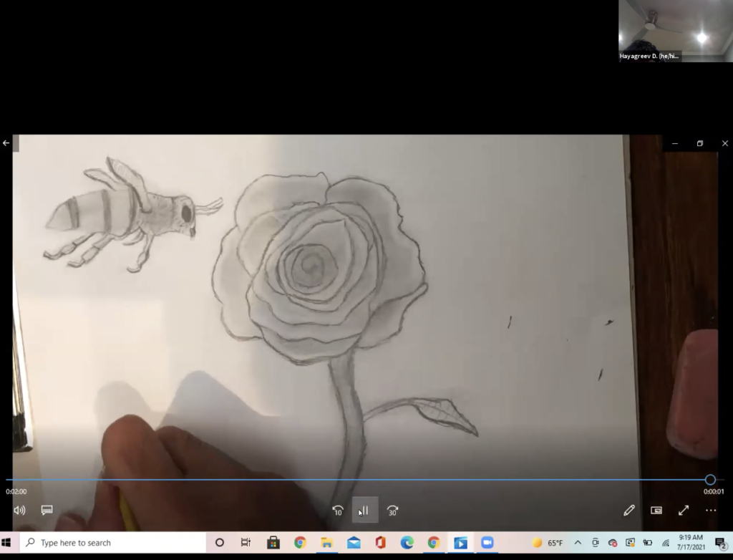Viewport: 733px width, 560px height.
Task: Skip back 10 seconds
Action: tap(338, 511)
